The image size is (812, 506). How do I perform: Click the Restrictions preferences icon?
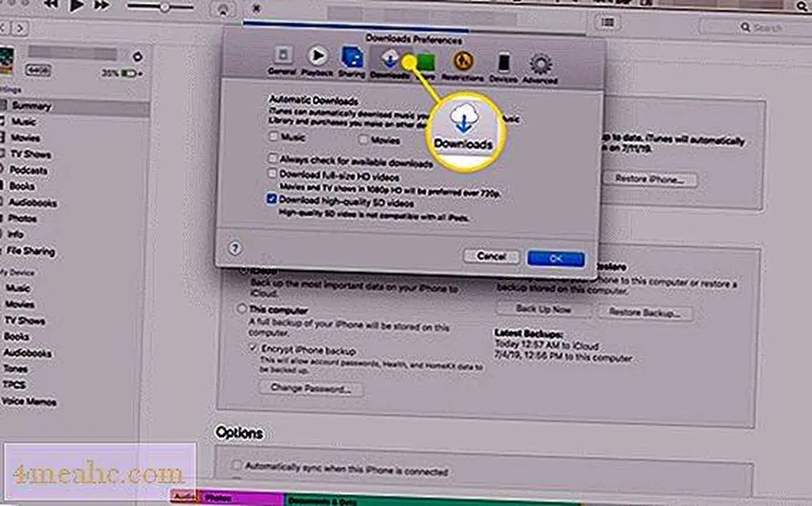click(462, 63)
